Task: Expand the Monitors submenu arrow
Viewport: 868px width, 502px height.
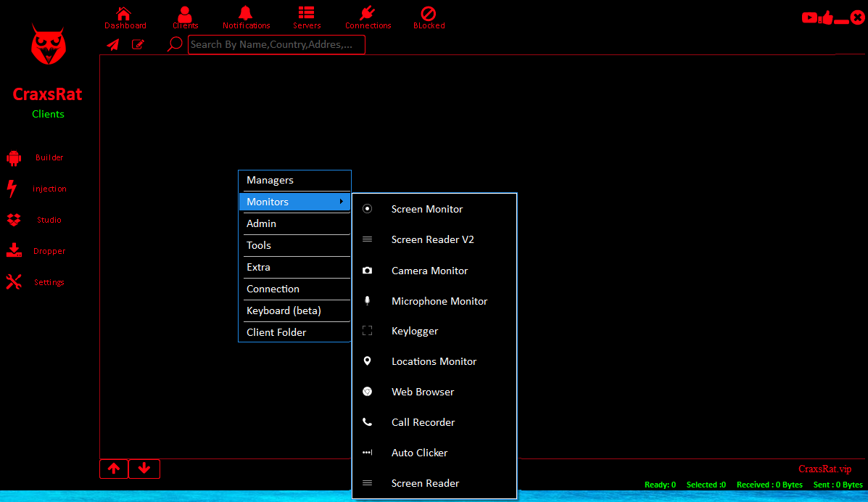Action: [341, 202]
